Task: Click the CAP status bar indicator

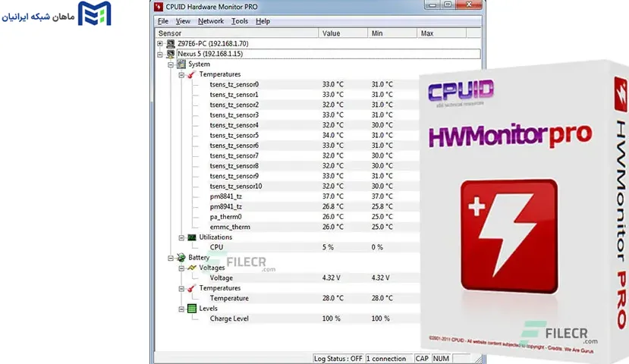Action: 422,359
